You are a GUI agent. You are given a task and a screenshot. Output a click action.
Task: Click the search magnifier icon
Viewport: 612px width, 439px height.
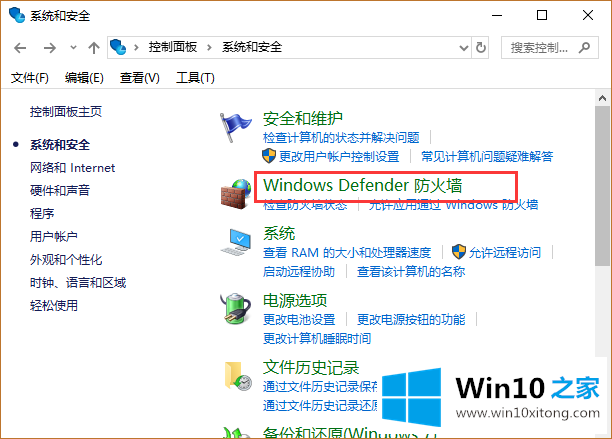(584, 48)
